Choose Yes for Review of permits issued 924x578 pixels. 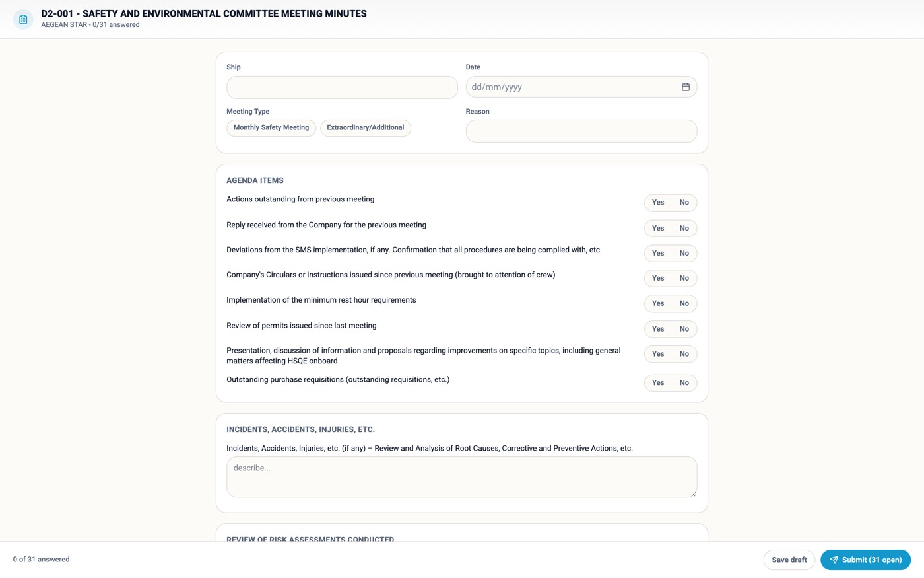tap(658, 329)
